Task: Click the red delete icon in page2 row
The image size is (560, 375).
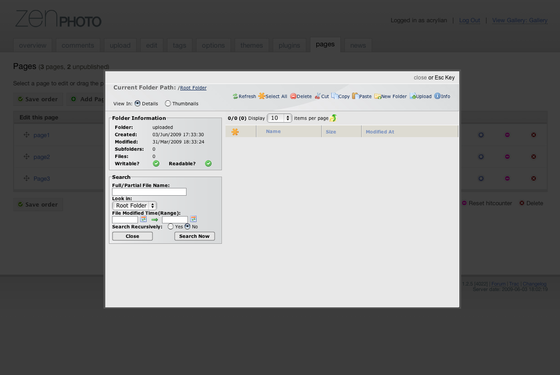Action: coord(534,157)
